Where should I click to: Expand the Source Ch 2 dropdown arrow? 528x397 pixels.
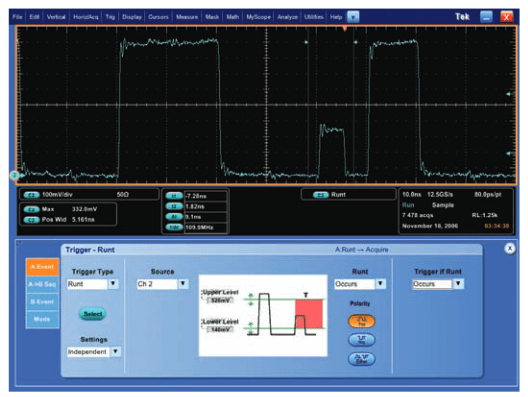point(183,284)
